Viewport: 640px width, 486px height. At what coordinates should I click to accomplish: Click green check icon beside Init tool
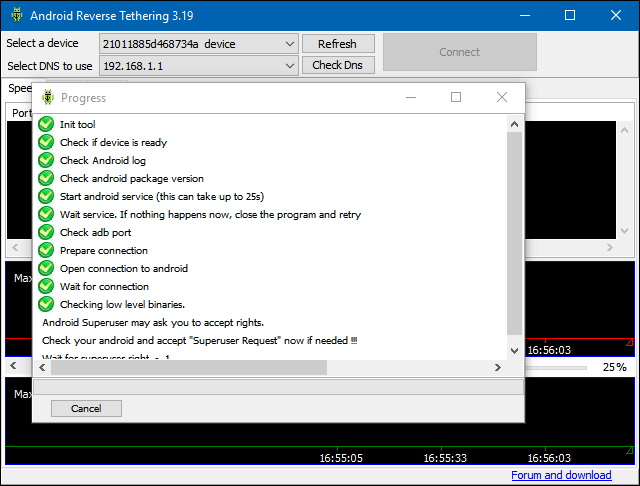(x=46, y=124)
